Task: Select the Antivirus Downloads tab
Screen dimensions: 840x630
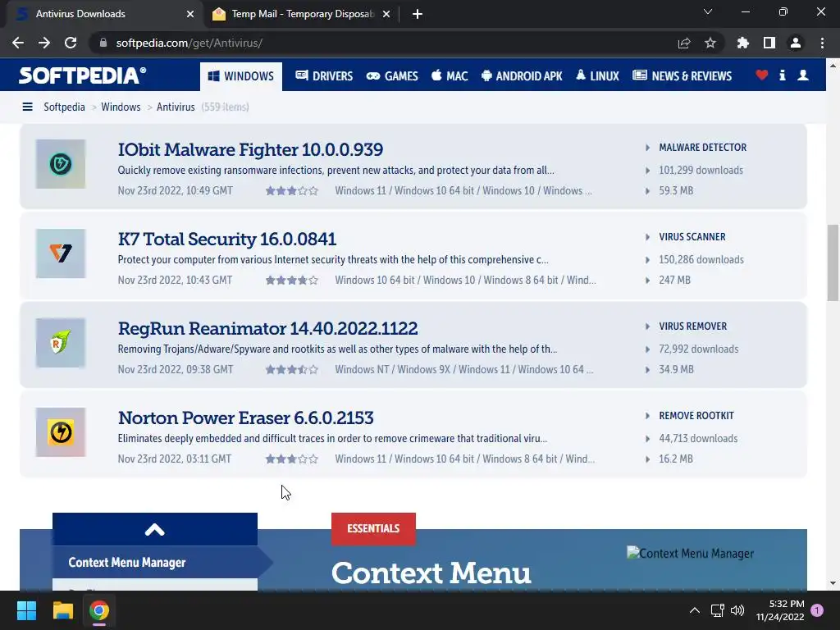Action: [103, 14]
